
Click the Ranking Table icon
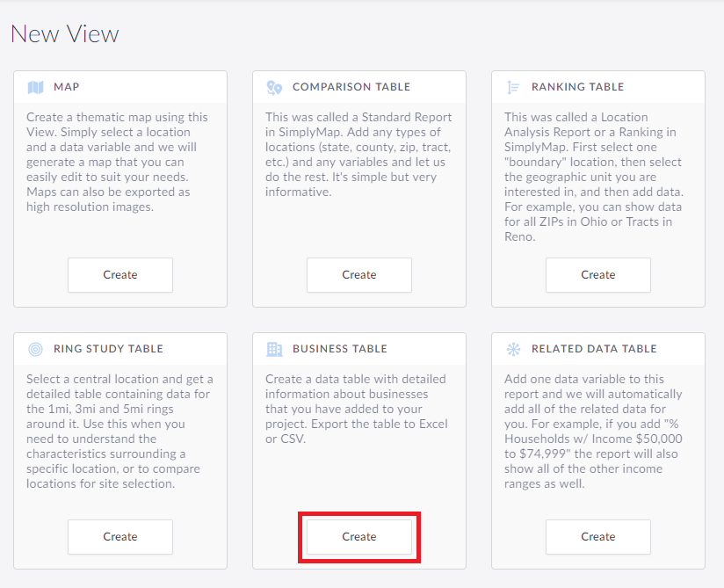coord(514,87)
